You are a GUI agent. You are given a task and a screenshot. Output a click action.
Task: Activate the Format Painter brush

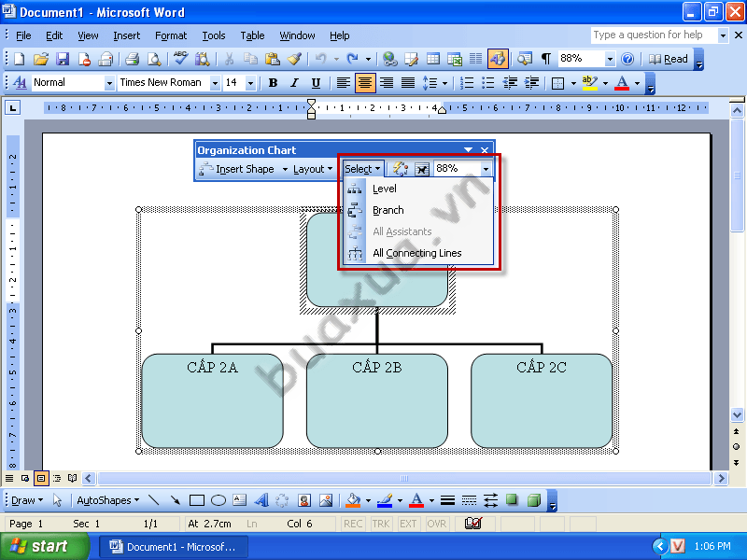294,59
